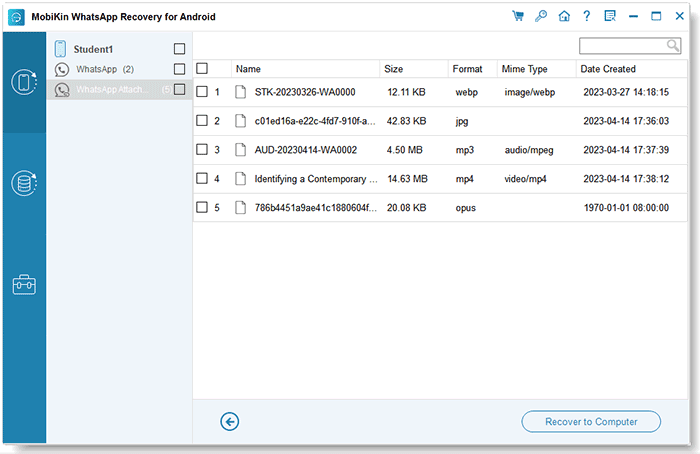Check row 5 786b4451a9ae checkbox

(x=202, y=207)
